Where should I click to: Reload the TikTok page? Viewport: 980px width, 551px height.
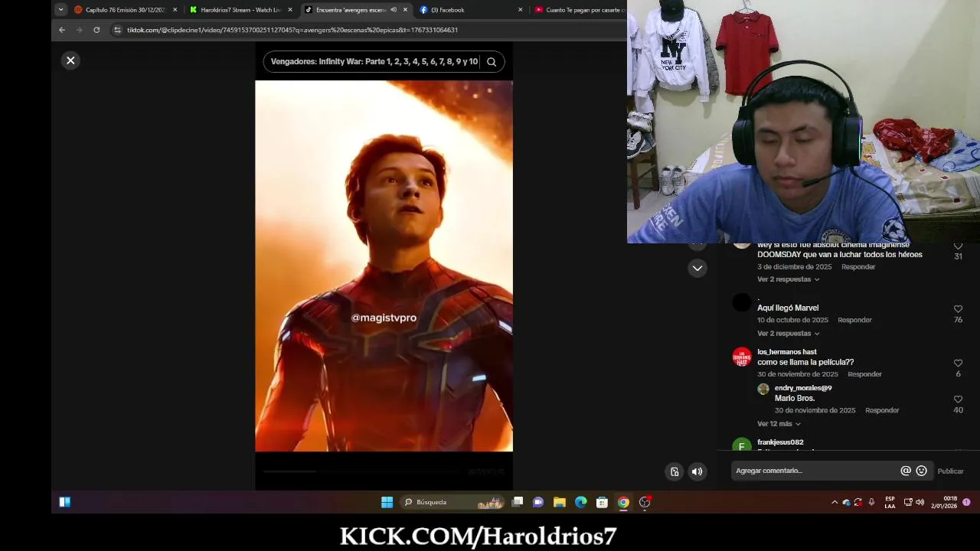point(96,30)
